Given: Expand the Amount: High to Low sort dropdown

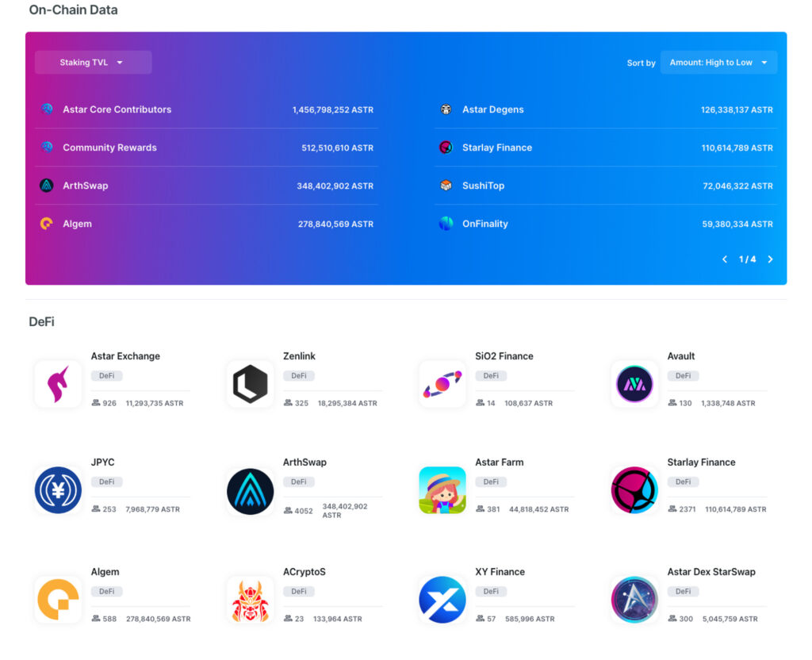Looking at the screenshot, I should (718, 63).
